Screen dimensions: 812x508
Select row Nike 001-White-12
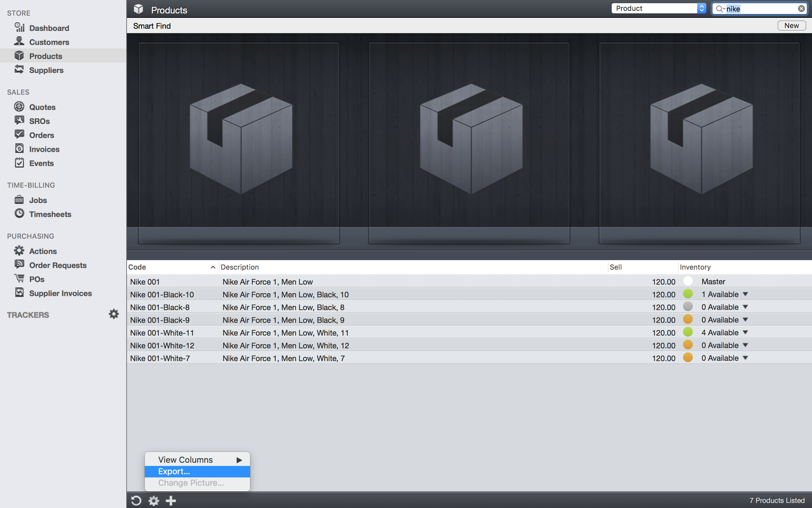click(x=469, y=345)
